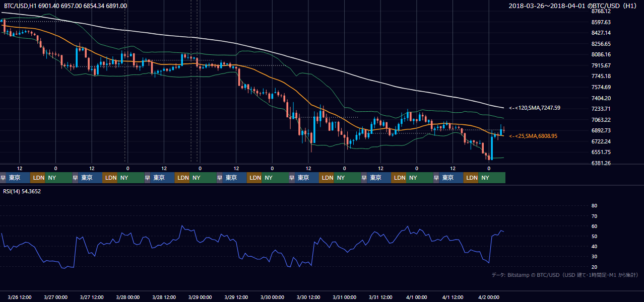644x302 pixels.
Task: Select the 8256.65 price axis label
Action: [601, 44]
